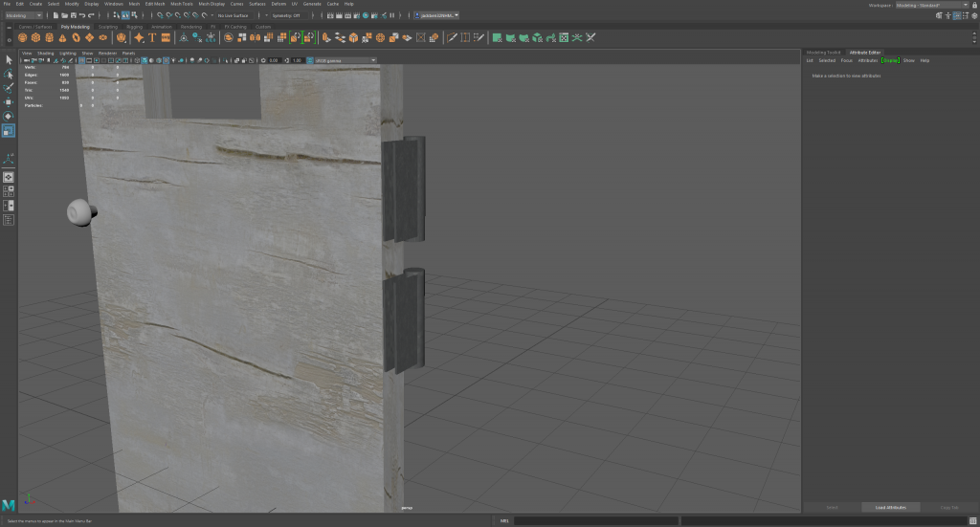Click the Maya logo icon at bottom left

coord(9,504)
